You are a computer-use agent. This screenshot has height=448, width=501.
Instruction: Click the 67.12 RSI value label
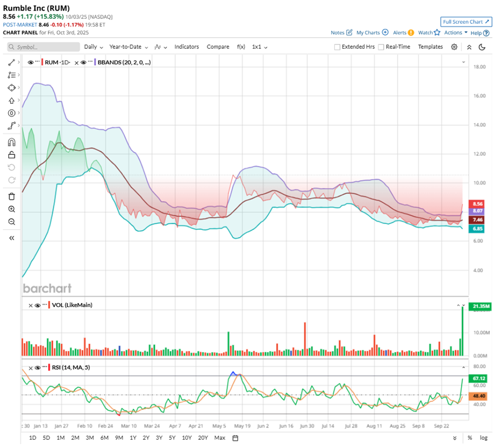coord(478,379)
